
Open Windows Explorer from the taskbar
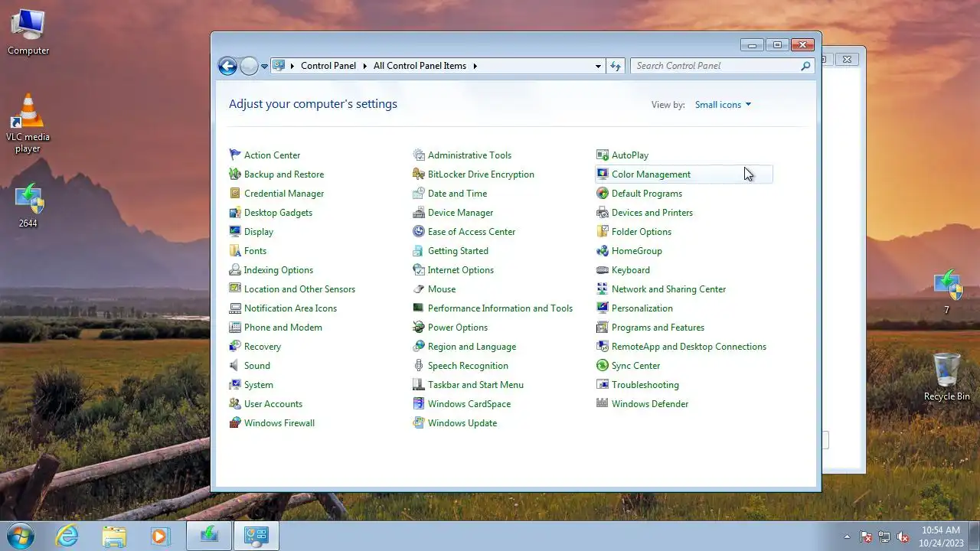[114, 536]
